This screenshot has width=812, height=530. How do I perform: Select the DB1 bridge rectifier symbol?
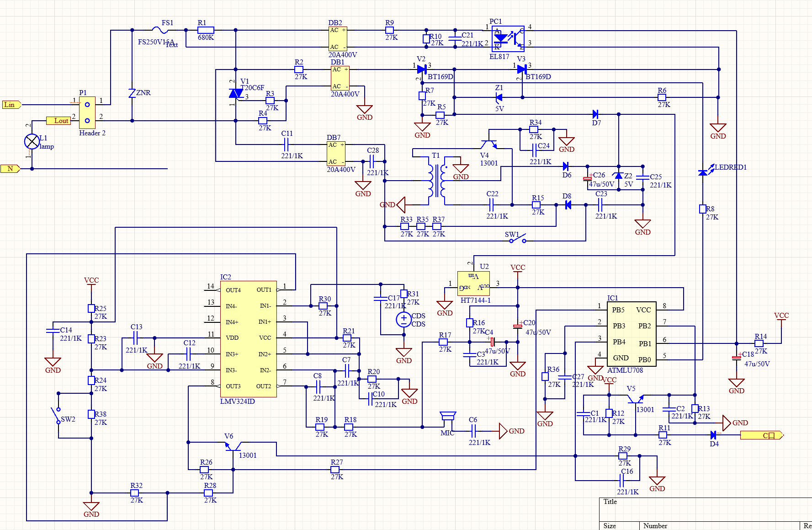(340, 78)
